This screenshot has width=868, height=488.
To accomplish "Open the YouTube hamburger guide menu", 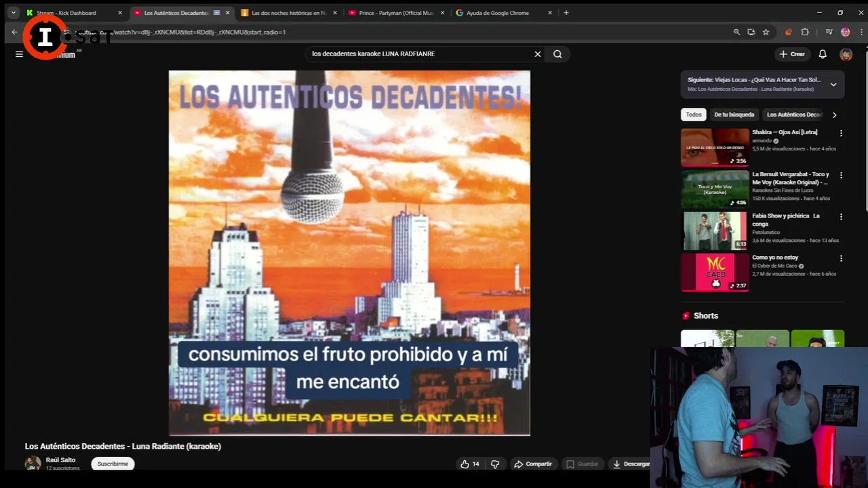I will pos(19,54).
